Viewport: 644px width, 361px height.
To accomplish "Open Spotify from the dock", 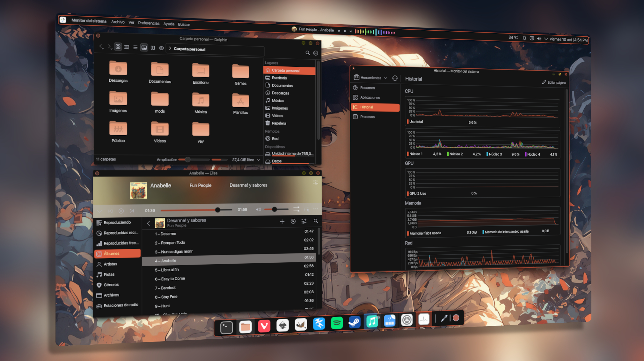I will click(337, 323).
